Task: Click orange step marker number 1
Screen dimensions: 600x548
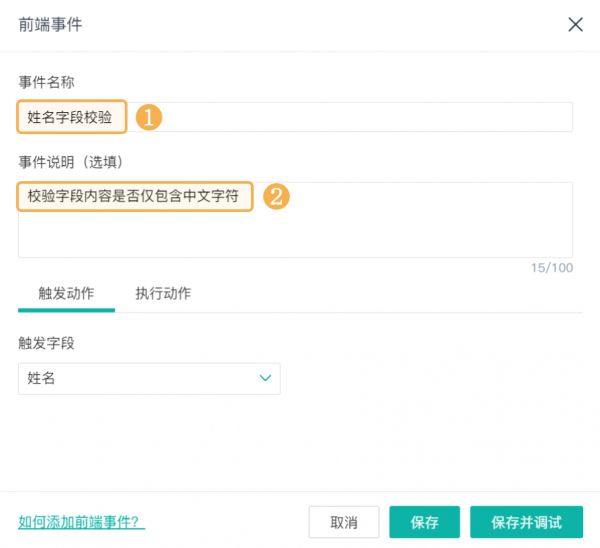Action: [148, 117]
